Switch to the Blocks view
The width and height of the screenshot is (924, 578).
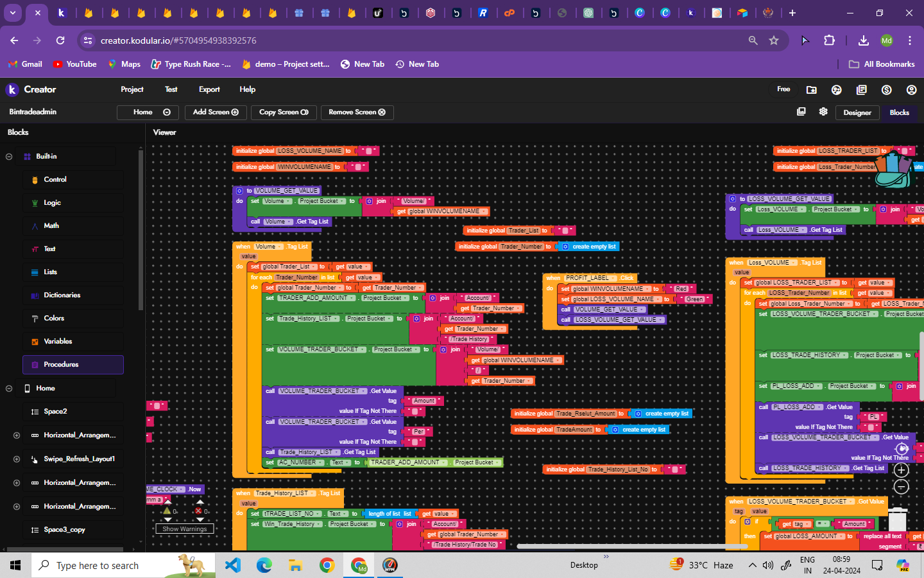click(899, 112)
